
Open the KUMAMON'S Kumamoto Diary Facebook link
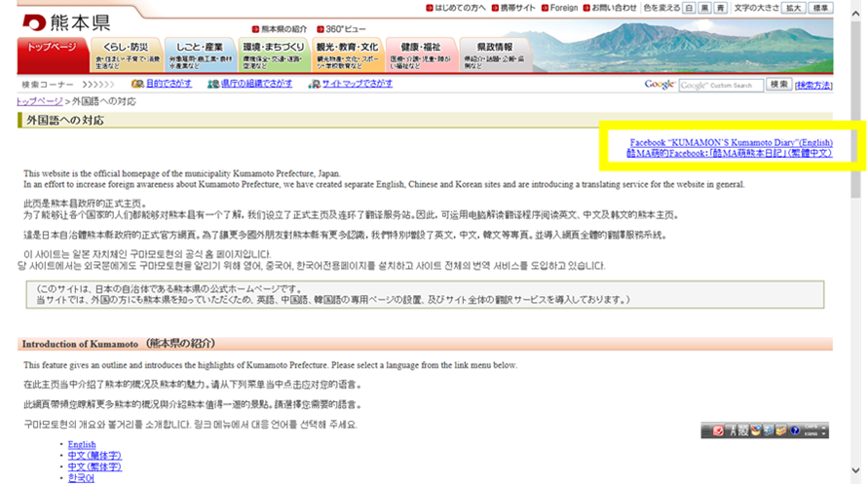tap(731, 142)
